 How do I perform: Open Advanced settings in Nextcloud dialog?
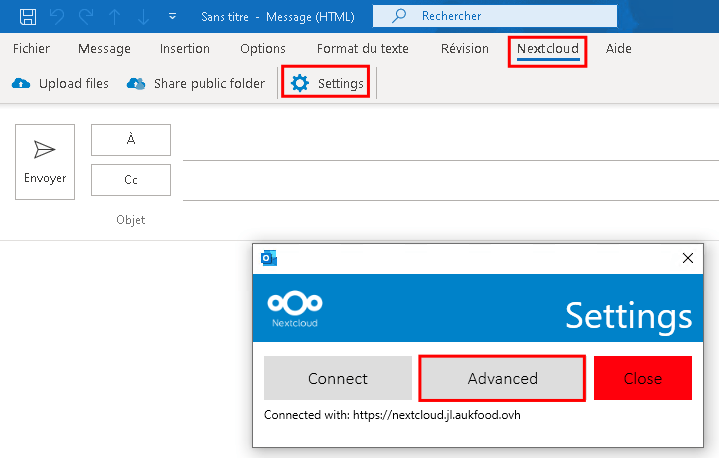tap(503, 378)
